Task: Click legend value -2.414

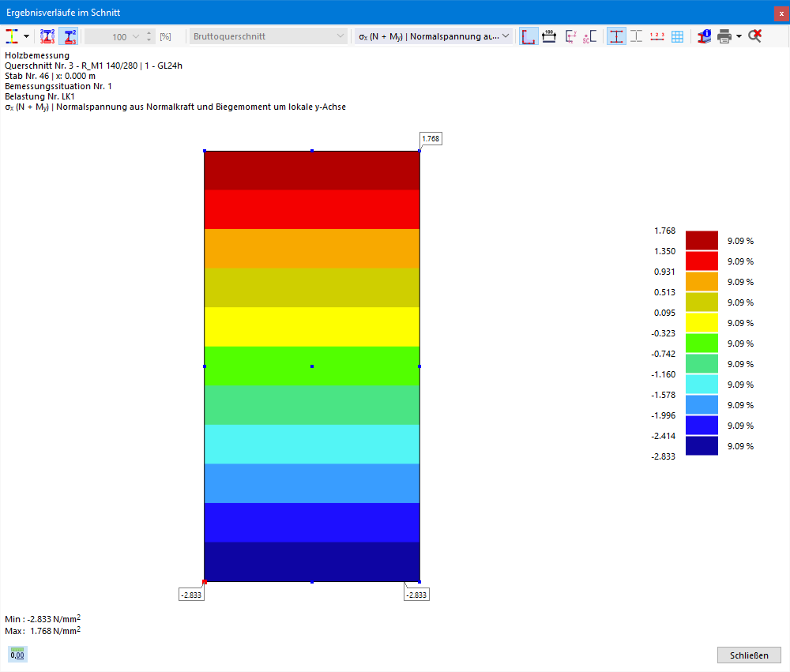Action: [x=663, y=436]
